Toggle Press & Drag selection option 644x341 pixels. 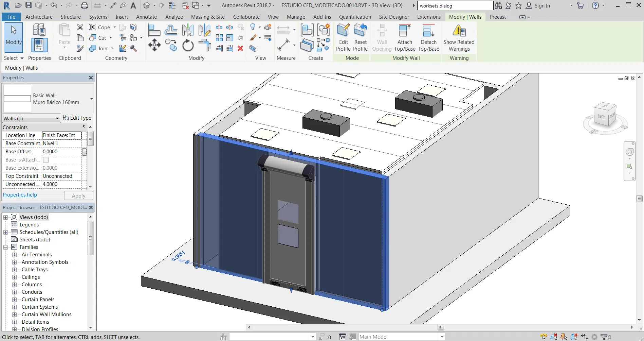(584, 337)
